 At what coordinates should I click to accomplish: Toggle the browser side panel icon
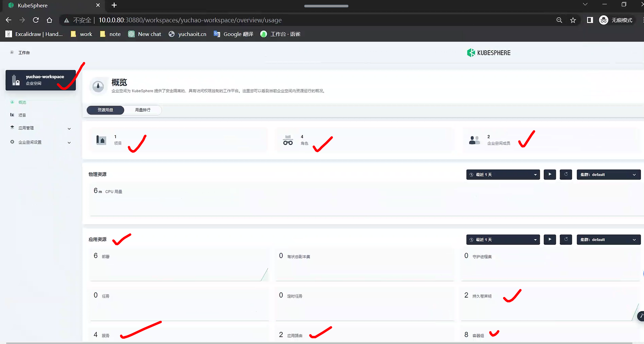[590, 20]
